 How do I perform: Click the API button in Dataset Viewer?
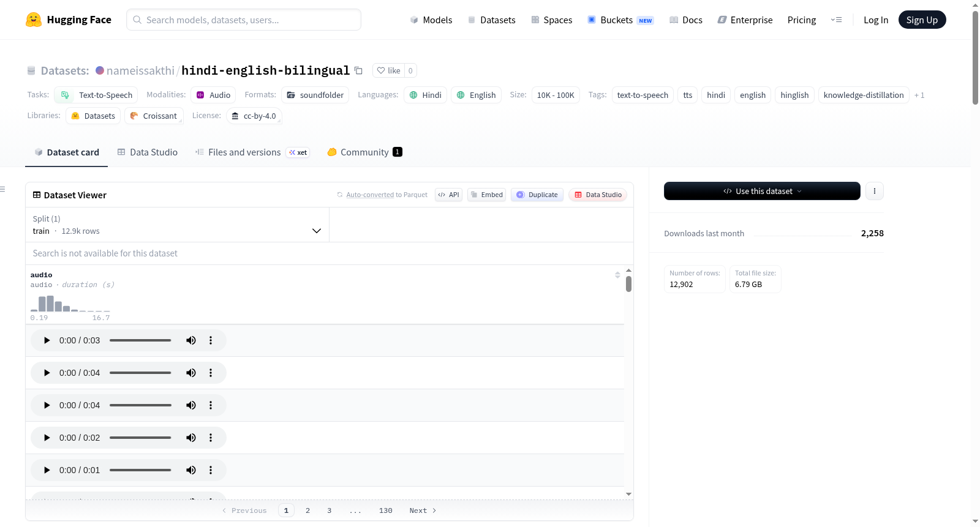point(448,195)
